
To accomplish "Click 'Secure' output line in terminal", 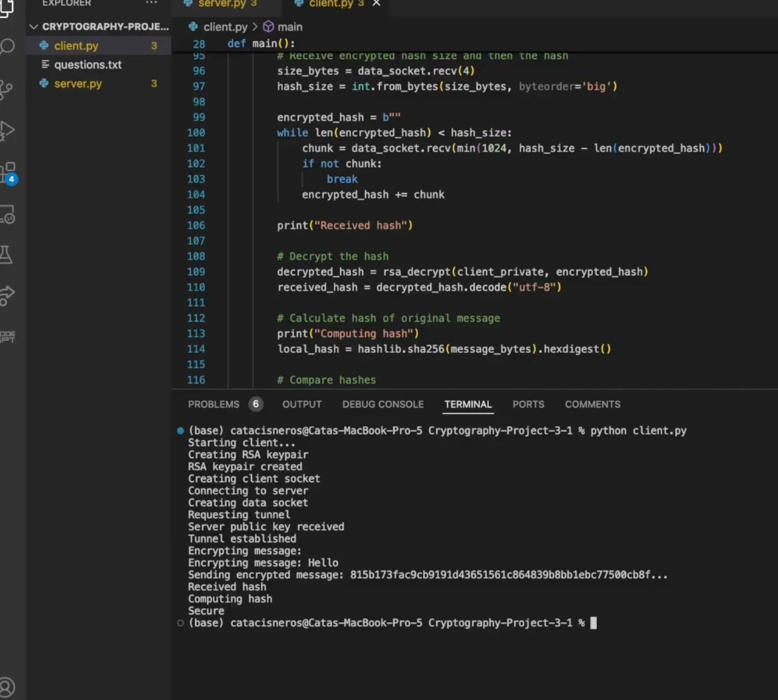I will tap(206, 611).
